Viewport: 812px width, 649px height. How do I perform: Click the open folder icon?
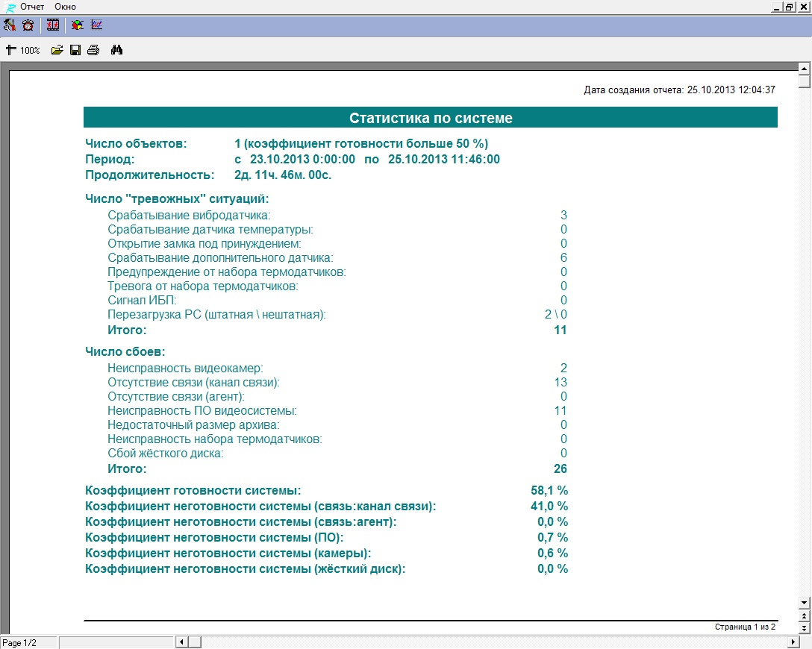[57, 51]
